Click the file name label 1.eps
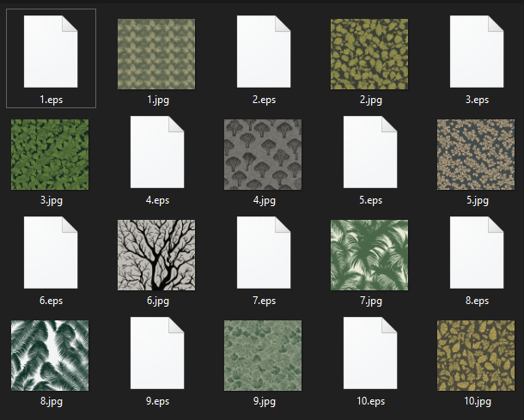 click(x=52, y=100)
